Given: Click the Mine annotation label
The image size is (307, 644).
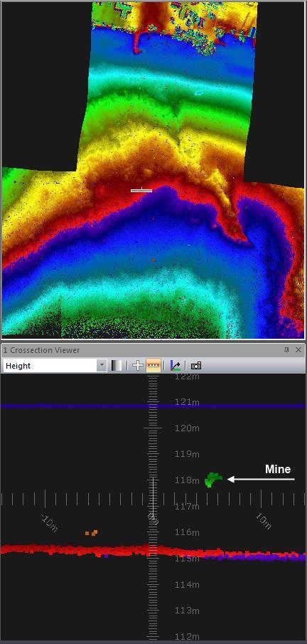Looking at the screenshot, I should tap(278, 469).
